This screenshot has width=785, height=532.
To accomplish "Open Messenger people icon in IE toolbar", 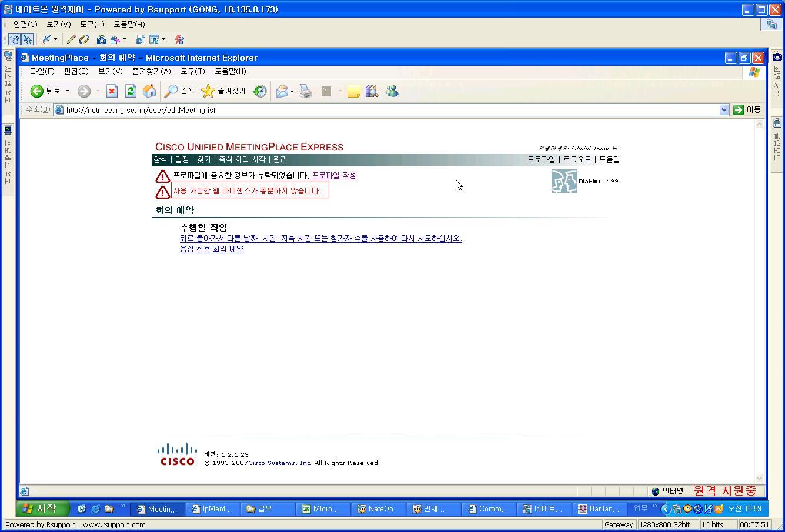I will [392, 91].
